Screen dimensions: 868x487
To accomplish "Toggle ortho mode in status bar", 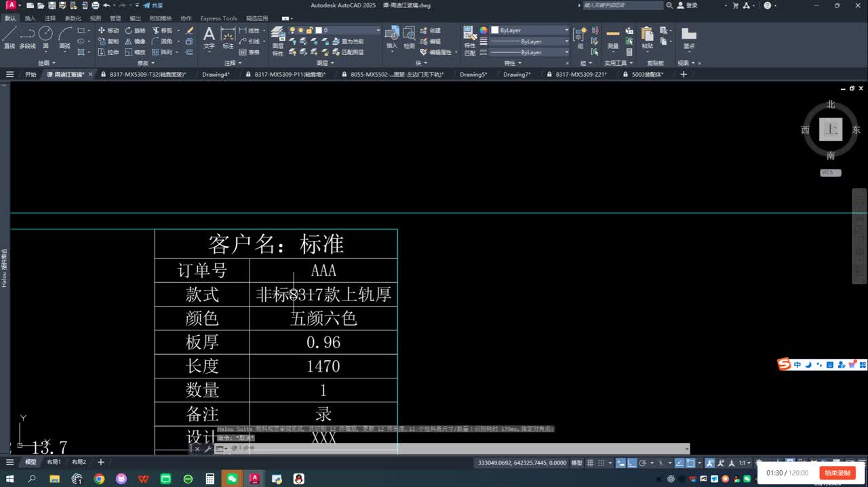I will 632,463.
